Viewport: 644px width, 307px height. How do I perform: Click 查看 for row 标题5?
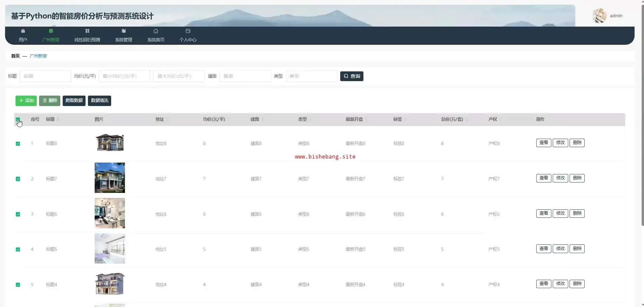[x=544, y=249]
